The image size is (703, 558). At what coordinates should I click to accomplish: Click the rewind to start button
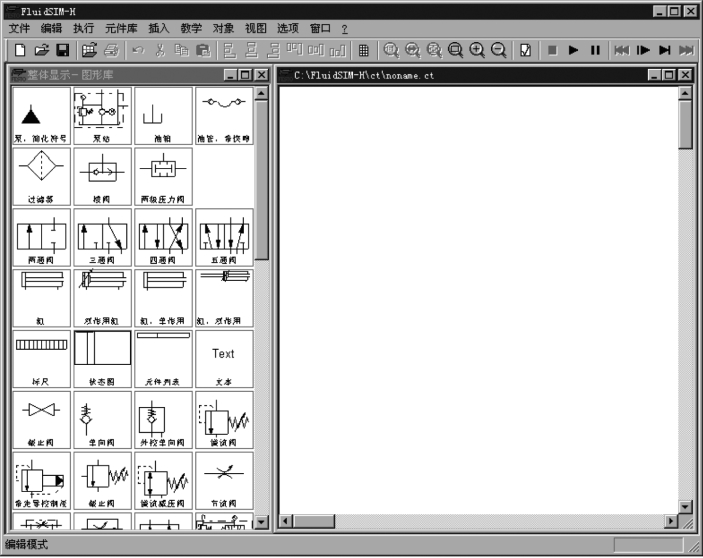click(x=621, y=50)
